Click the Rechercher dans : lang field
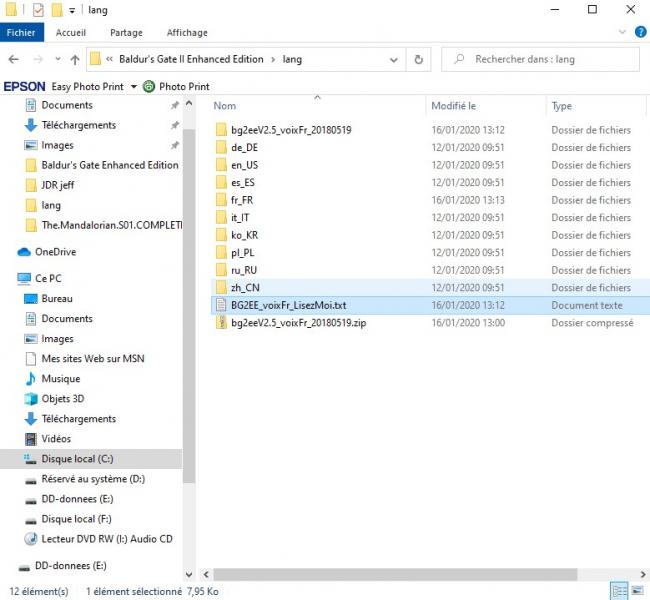650x600 pixels. click(541, 59)
